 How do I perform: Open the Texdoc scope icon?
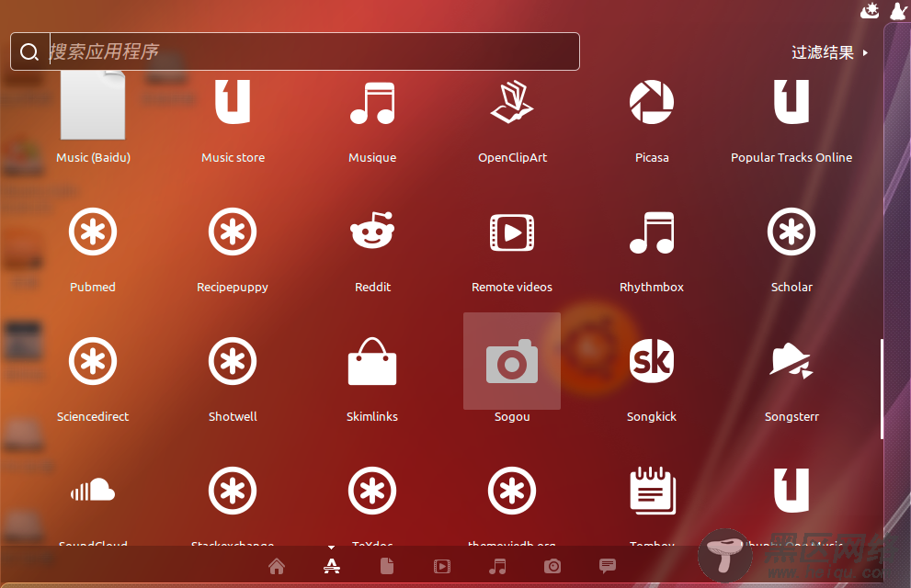coord(372,491)
